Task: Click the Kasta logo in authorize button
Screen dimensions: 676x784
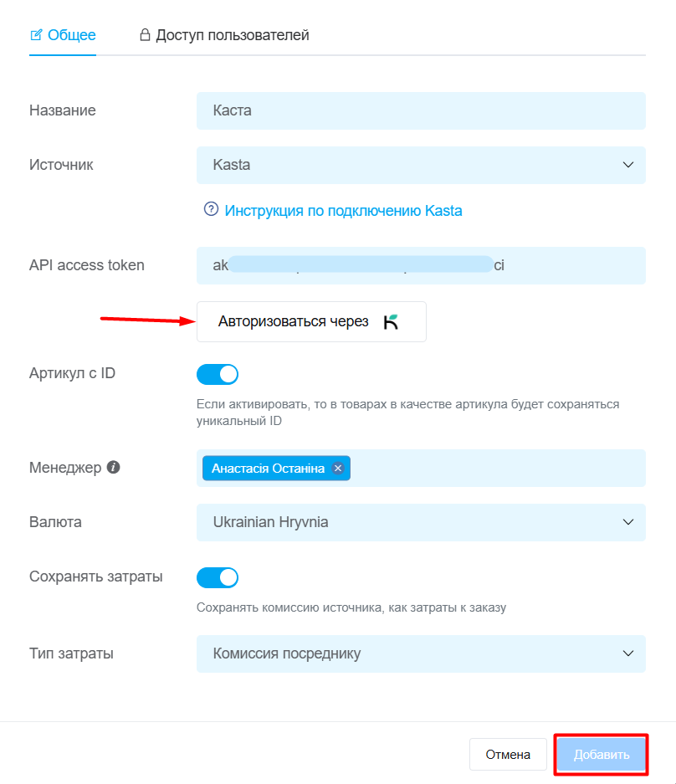Action: tap(391, 322)
